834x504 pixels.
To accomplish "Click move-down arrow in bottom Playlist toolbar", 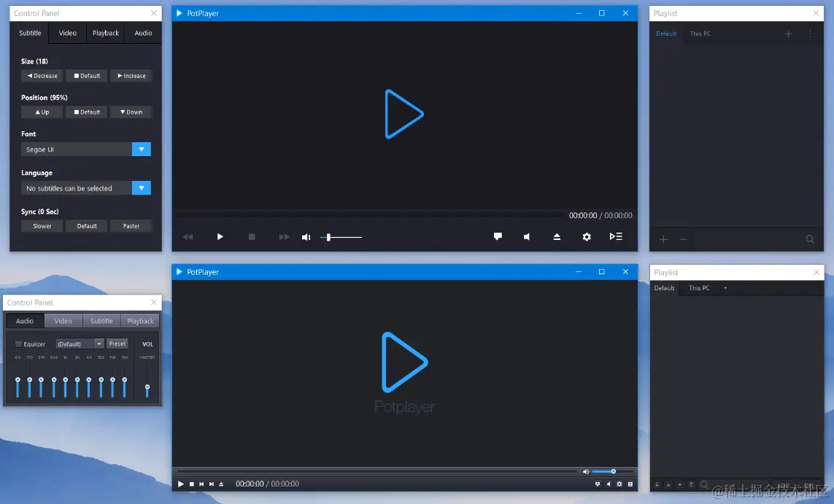I will coord(679,484).
